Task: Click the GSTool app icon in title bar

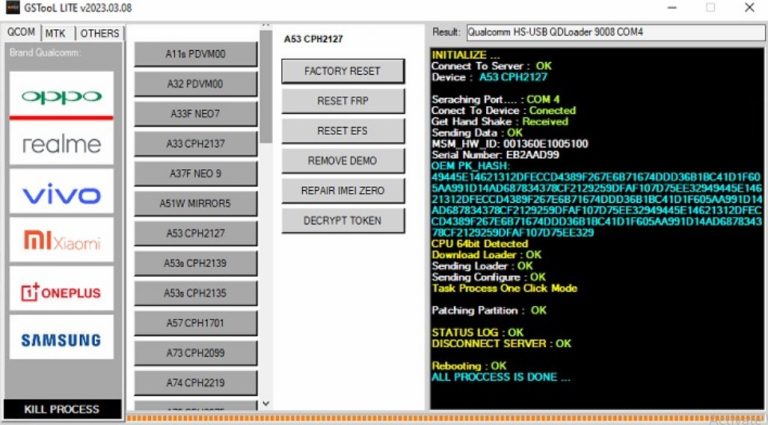Action: pyautogui.click(x=12, y=7)
